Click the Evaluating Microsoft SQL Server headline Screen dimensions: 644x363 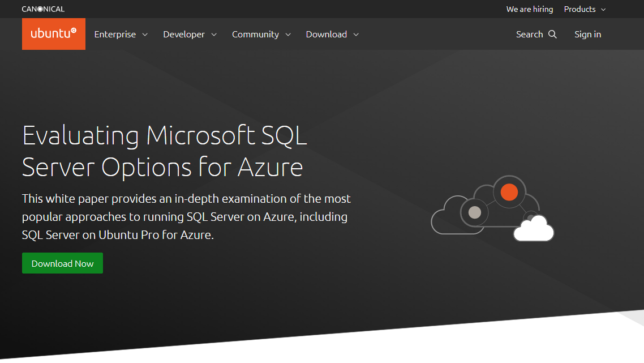pyautogui.click(x=165, y=151)
